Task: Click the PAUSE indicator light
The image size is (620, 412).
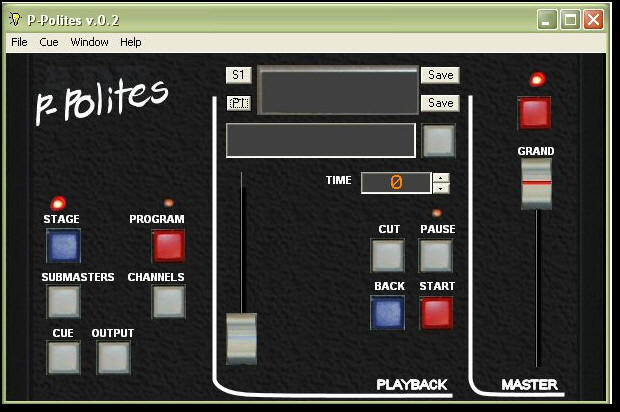Action: point(437,213)
